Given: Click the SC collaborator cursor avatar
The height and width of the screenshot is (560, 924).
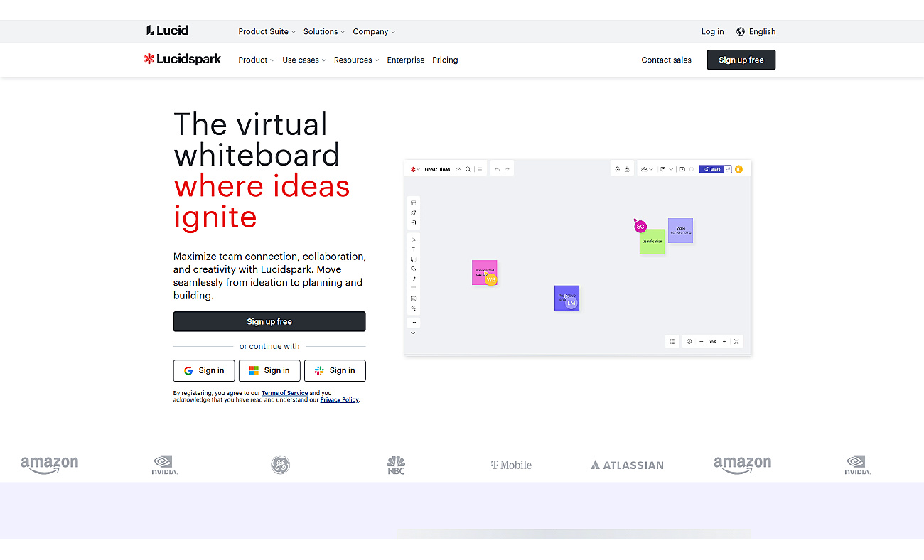Looking at the screenshot, I should coord(640,227).
